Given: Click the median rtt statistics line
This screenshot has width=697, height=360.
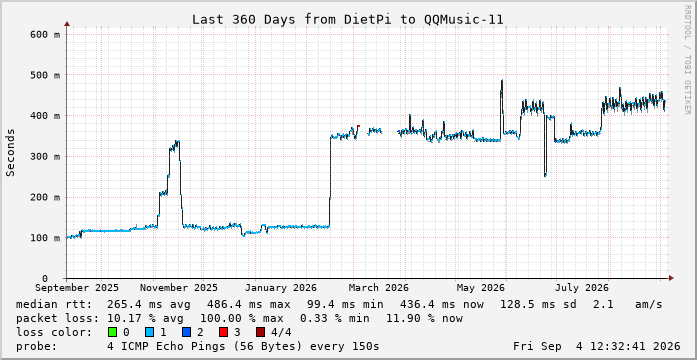Looking at the screenshot, I should 339,305.
